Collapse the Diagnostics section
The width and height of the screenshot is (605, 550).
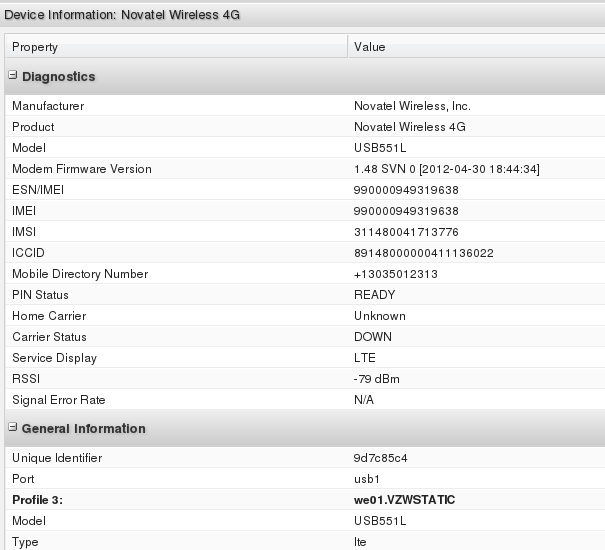13,77
